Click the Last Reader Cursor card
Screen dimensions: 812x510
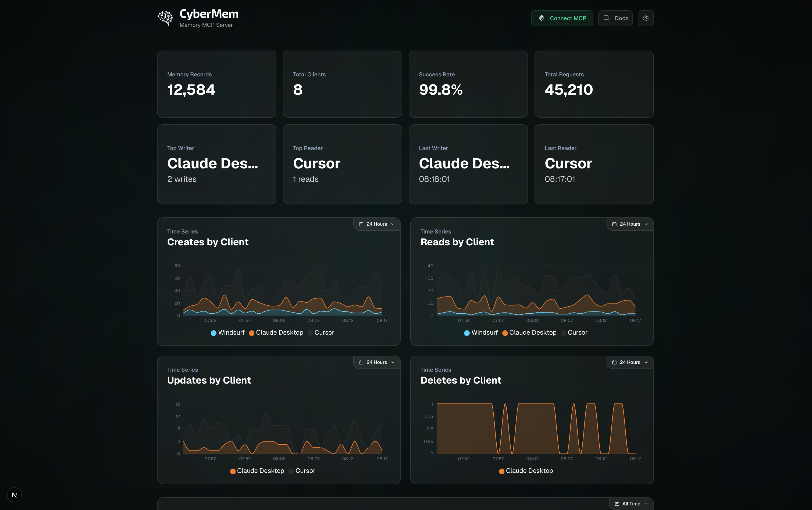(594, 164)
